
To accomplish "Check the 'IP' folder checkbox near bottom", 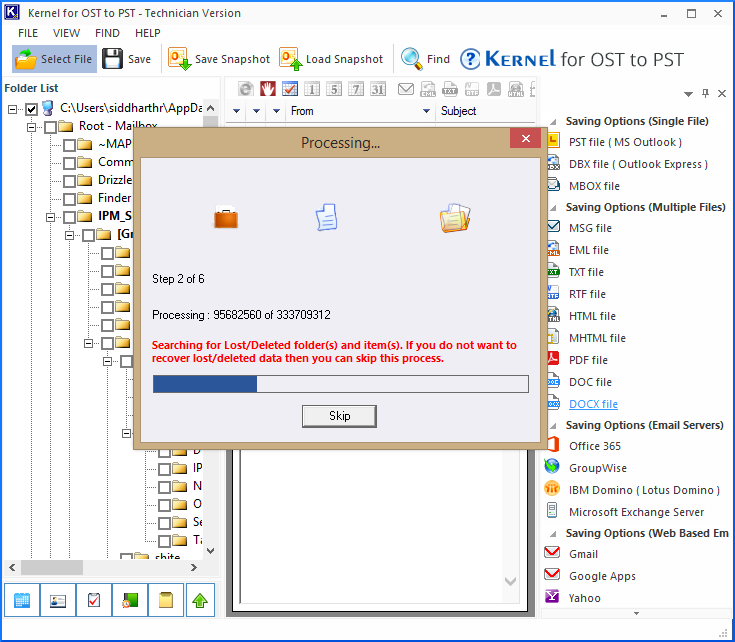I will click(x=164, y=469).
